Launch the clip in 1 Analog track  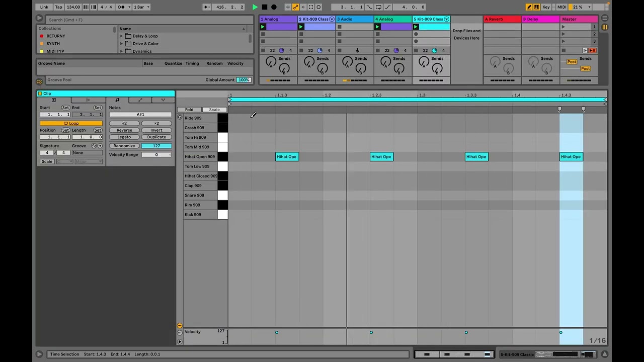(263, 27)
